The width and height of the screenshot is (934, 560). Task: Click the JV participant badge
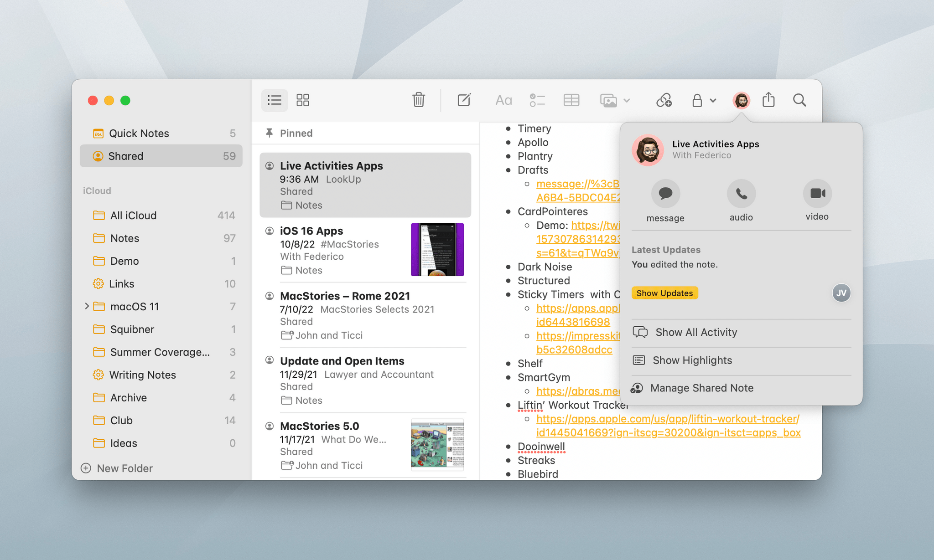click(841, 293)
